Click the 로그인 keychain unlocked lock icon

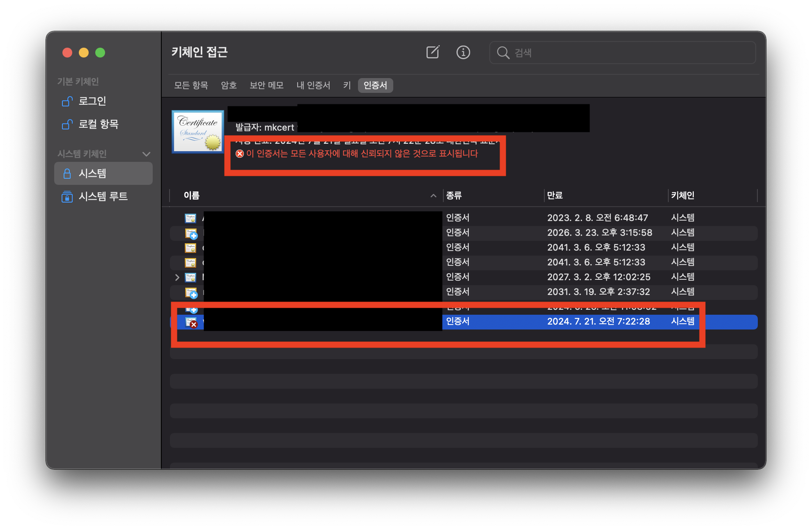[x=67, y=101]
